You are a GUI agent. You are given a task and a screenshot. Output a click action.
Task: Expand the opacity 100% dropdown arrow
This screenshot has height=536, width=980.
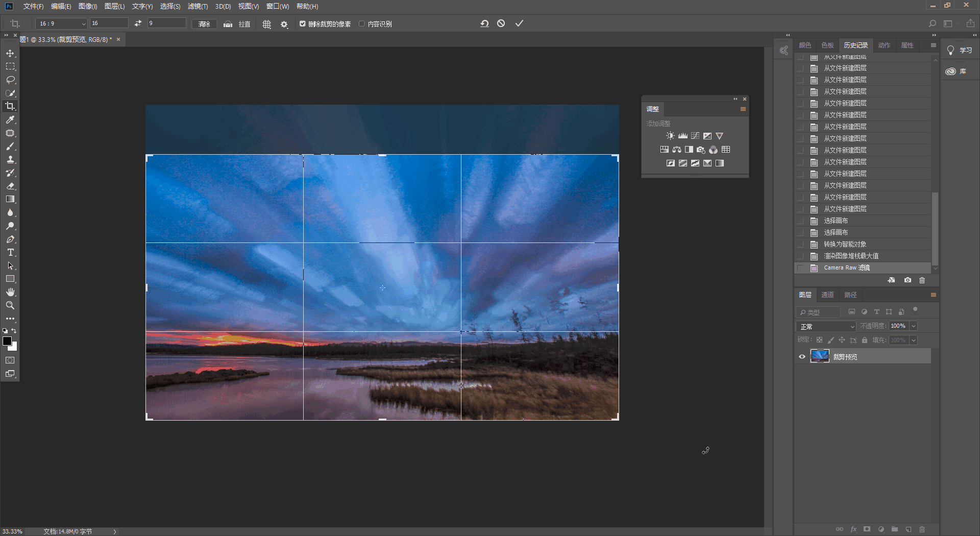(914, 326)
